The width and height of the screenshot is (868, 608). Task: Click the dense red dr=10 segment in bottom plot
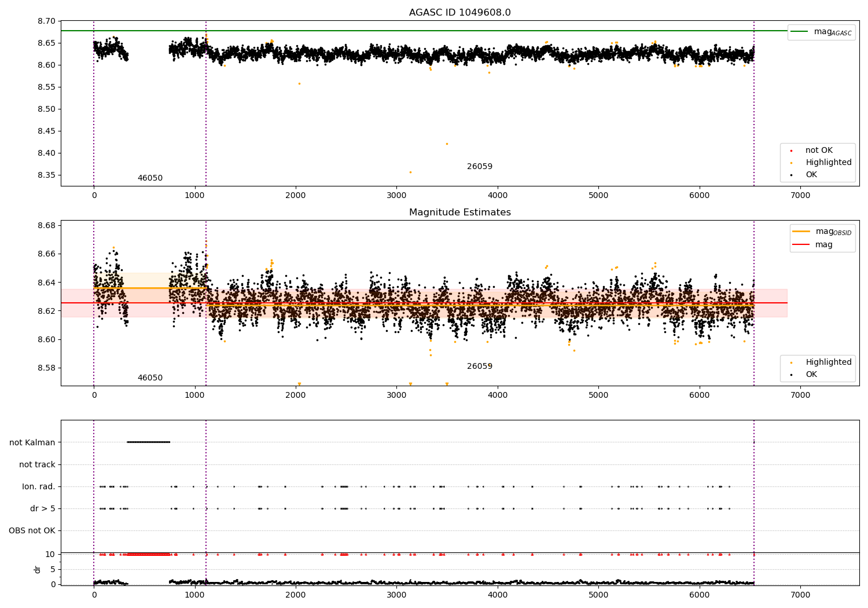148,554
